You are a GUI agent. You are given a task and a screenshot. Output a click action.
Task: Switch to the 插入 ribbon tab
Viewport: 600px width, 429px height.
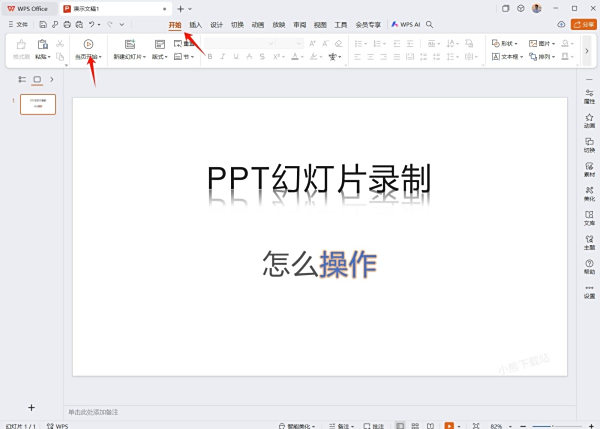pyautogui.click(x=195, y=25)
